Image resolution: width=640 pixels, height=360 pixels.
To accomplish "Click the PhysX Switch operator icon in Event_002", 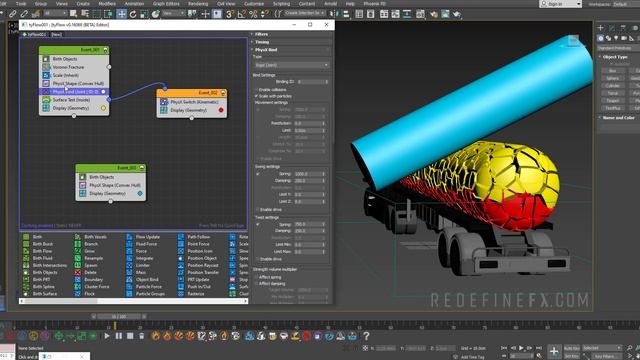I will click(x=164, y=102).
